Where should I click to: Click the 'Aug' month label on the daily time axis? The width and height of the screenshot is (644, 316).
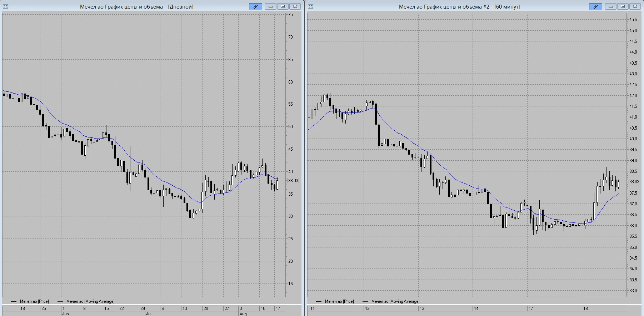tap(243, 314)
